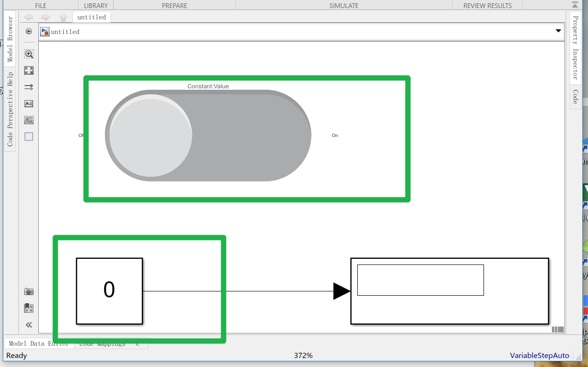Flip the Constant:Value toggle switch
588x367 pixels.
tap(208, 136)
